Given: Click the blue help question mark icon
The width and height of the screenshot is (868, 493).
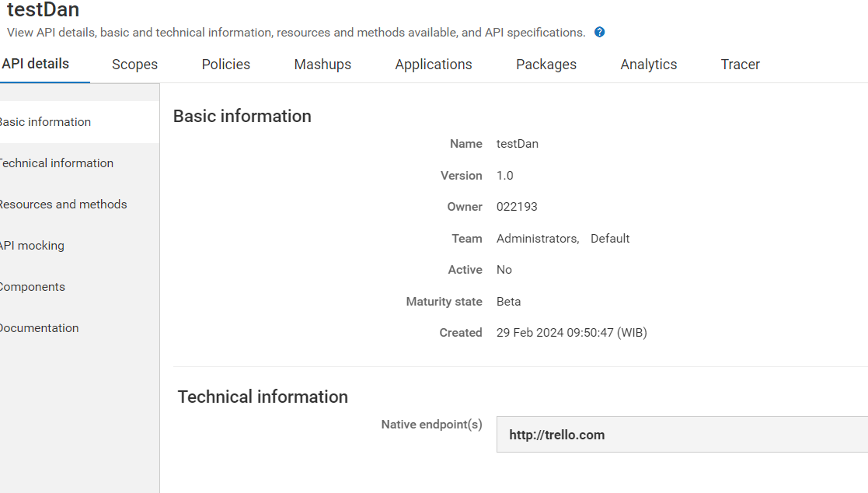Looking at the screenshot, I should (599, 33).
